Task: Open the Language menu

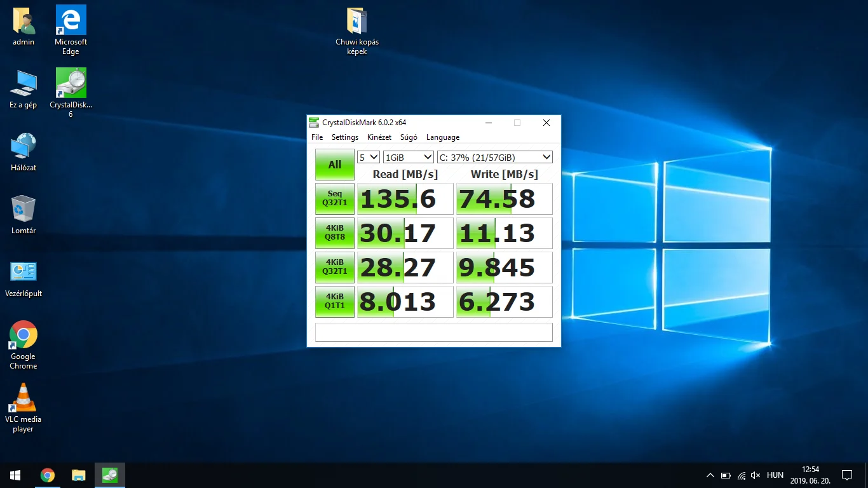Action: [442, 137]
